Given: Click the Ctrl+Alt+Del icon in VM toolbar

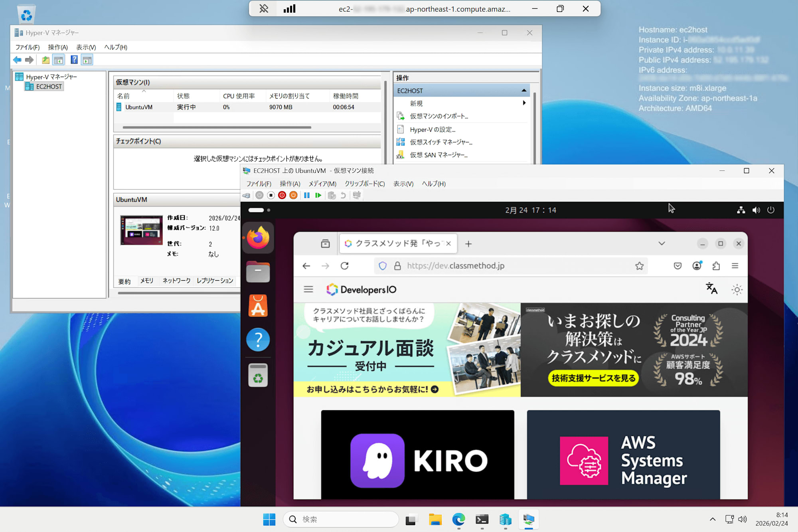Looking at the screenshot, I should pyautogui.click(x=247, y=195).
